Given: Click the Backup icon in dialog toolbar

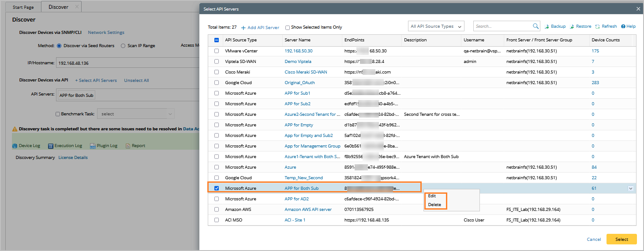Looking at the screenshot, I should [547, 26].
